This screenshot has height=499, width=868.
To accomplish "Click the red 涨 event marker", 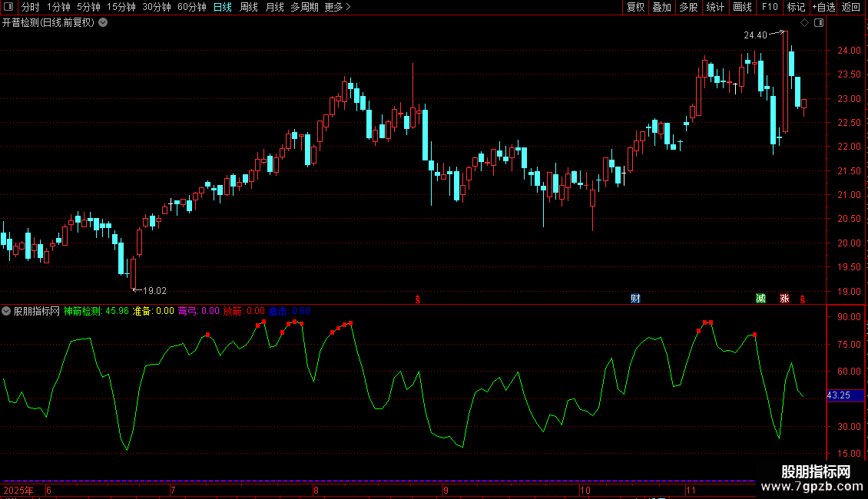I will [x=784, y=299].
